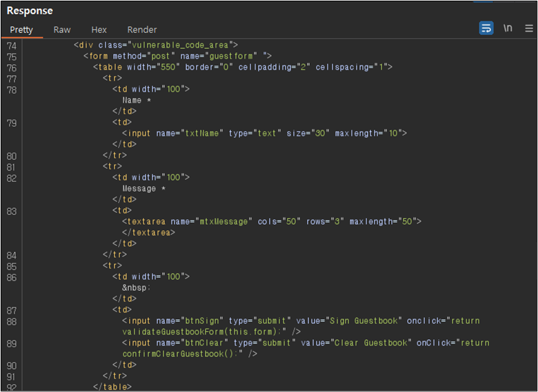Click the text 'Name *'
Viewport: 538px width, 392px height.
point(136,100)
